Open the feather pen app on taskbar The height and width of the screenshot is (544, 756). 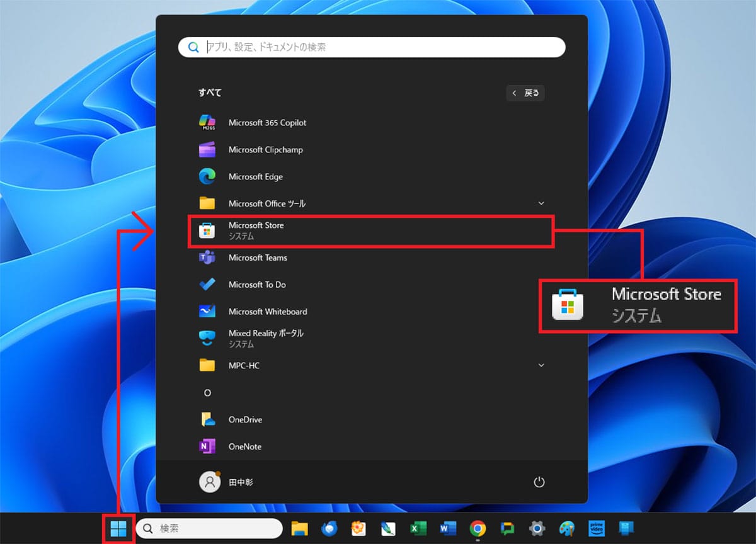click(388, 528)
